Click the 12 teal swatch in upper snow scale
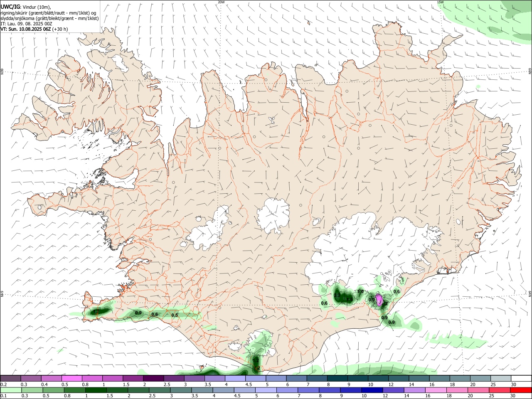 point(399,378)
